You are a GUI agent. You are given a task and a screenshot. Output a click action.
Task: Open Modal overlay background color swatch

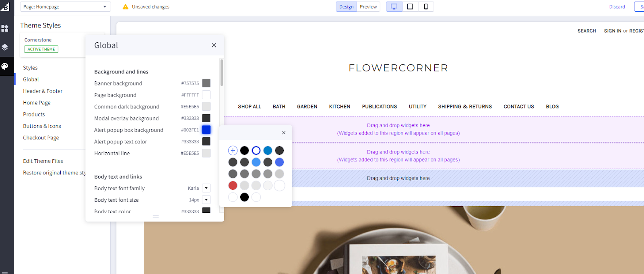[206, 118]
